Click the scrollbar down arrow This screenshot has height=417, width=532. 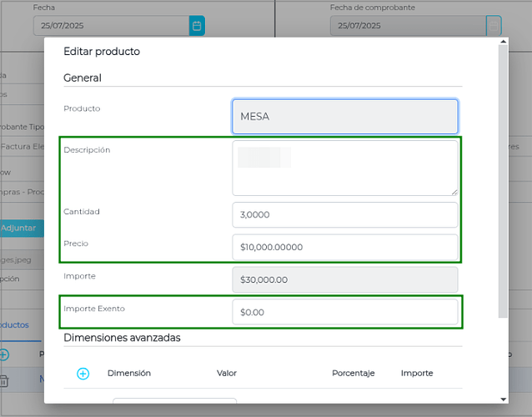tap(503, 398)
